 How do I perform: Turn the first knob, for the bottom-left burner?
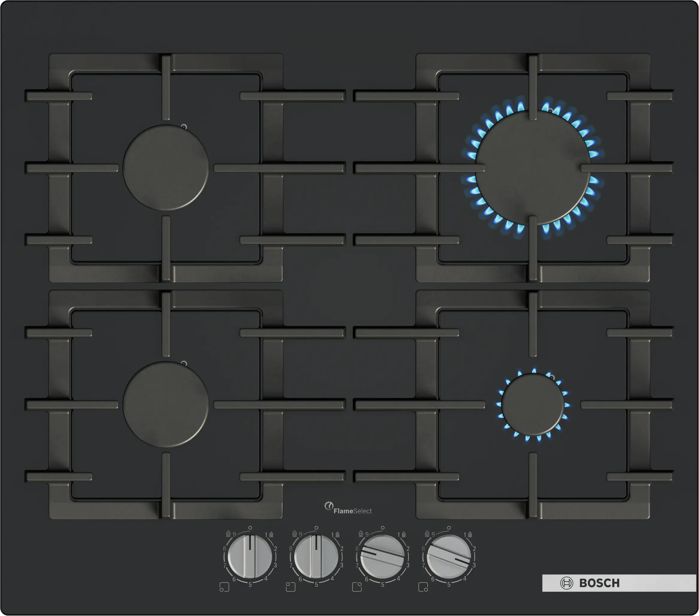click(x=250, y=556)
